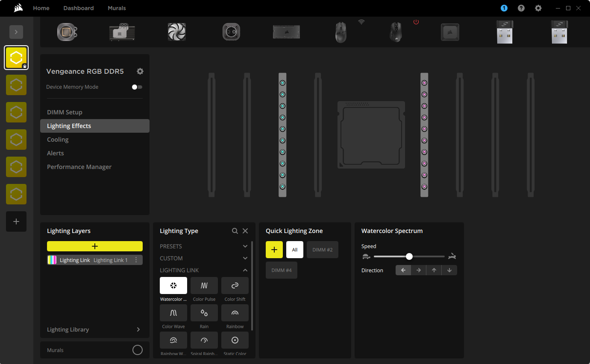Pick the Color Wave lighting effect
The height and width of the screenshot is (364, 590).
[x=173, y=313]
